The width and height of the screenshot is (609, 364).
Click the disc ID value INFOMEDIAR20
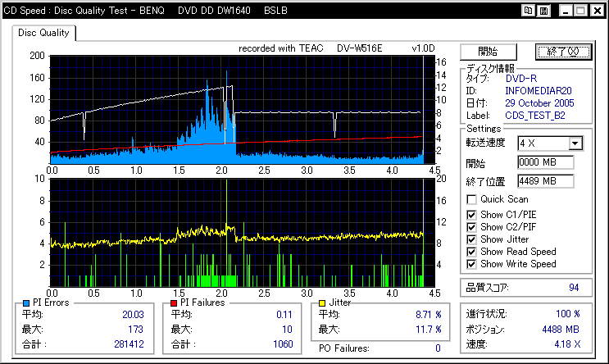click(539, 91)
